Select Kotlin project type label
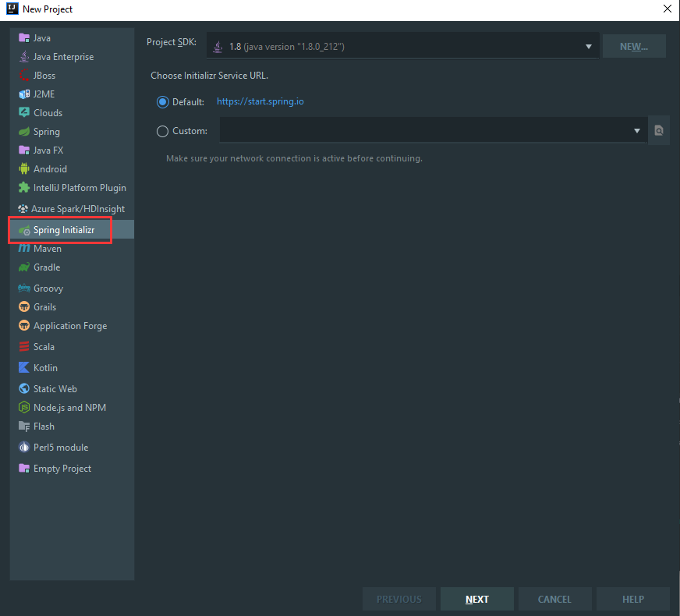 [45, 367]
